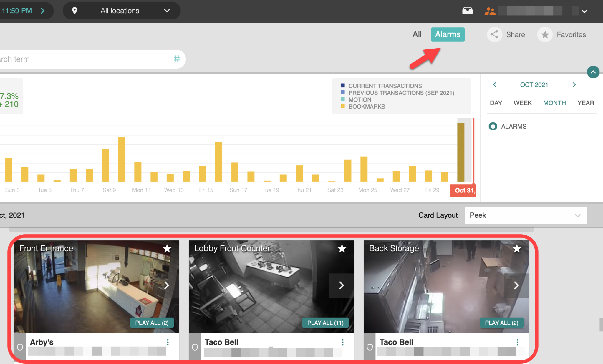Click PLAY ALL (11) on Lobby Front Counter
This screenshot has width=603, height=364.
coord(325,323)
